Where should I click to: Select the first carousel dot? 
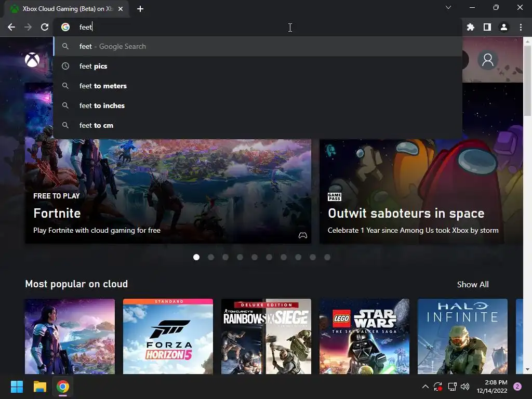coord(196,257)
